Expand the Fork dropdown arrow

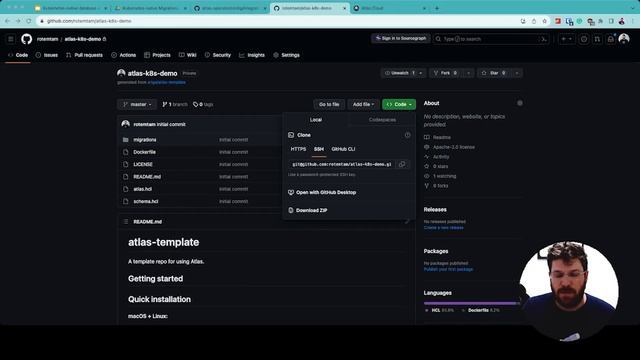(469, 73)
